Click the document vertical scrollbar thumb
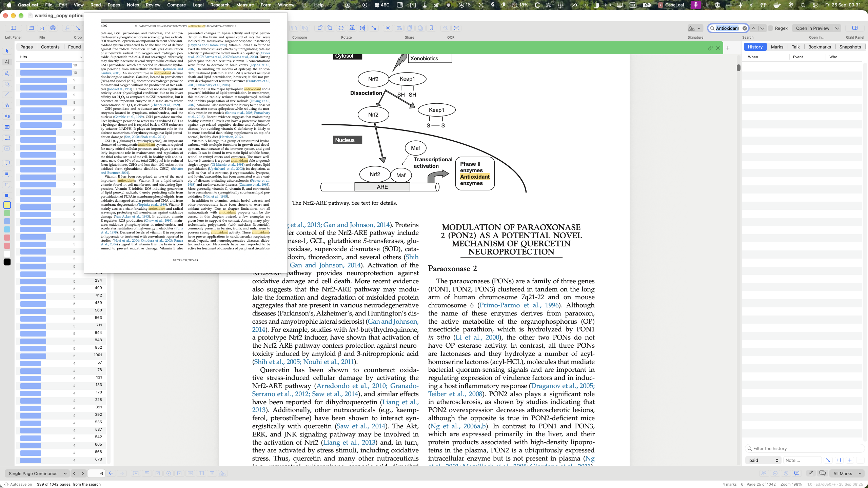 [738, 68]
